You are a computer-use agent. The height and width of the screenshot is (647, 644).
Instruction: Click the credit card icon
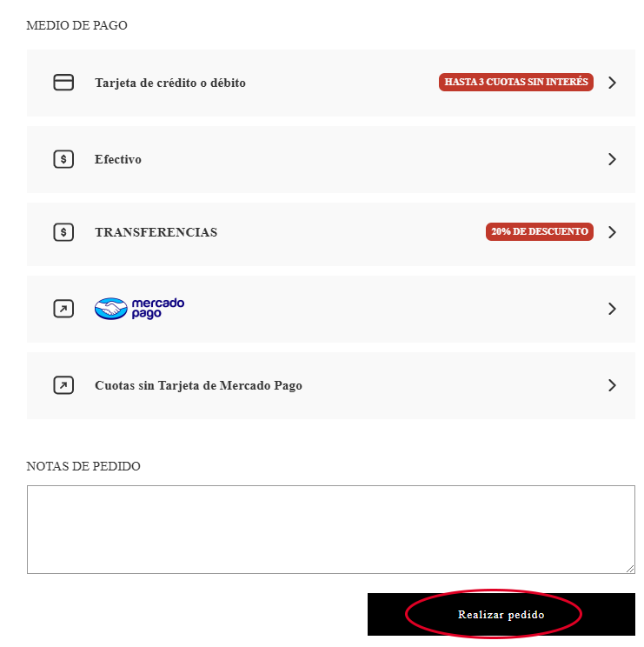coord(63,82)
